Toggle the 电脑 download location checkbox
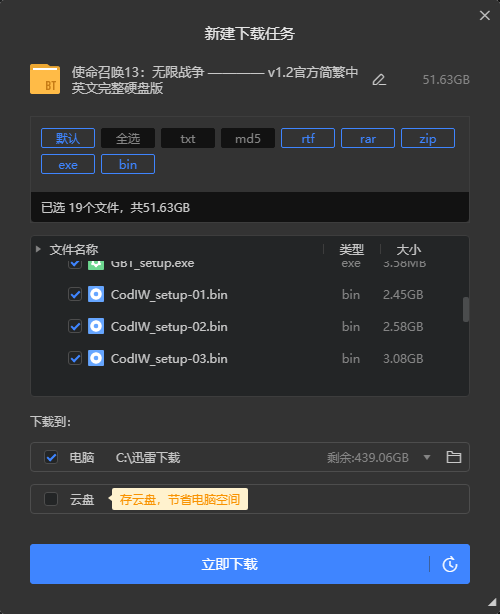Viewport: 500px width, 614px height. point(51,457)
